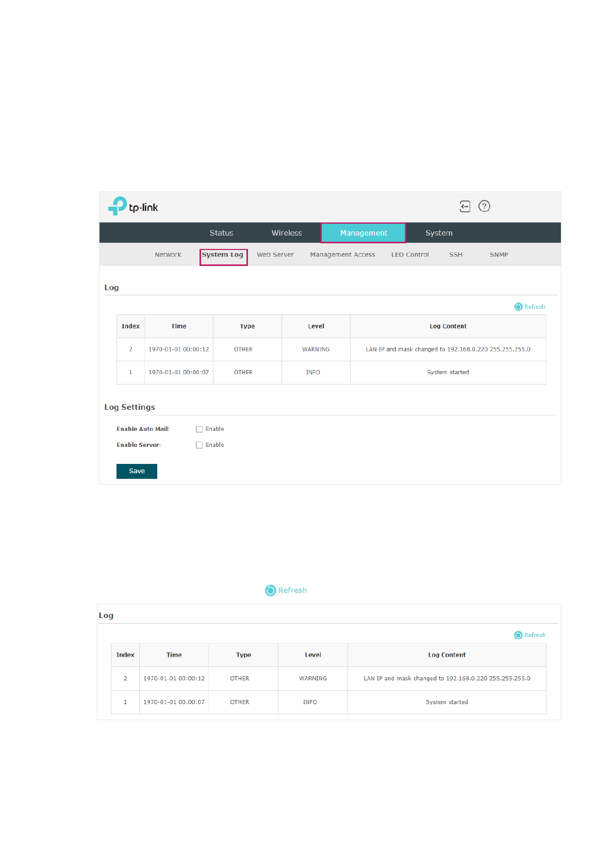Screen dimensions: 614x868
Task: Click the logout icon in the header
Action: pos(464,206)
